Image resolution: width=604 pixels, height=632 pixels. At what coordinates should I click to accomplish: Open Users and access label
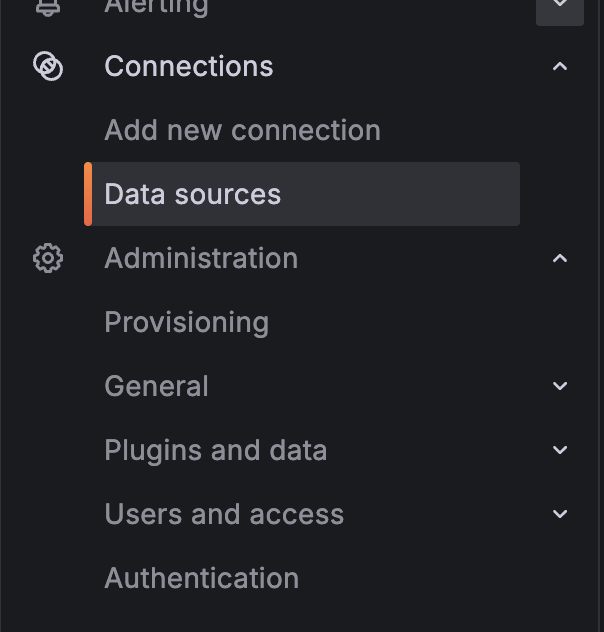tap(224, 514)
